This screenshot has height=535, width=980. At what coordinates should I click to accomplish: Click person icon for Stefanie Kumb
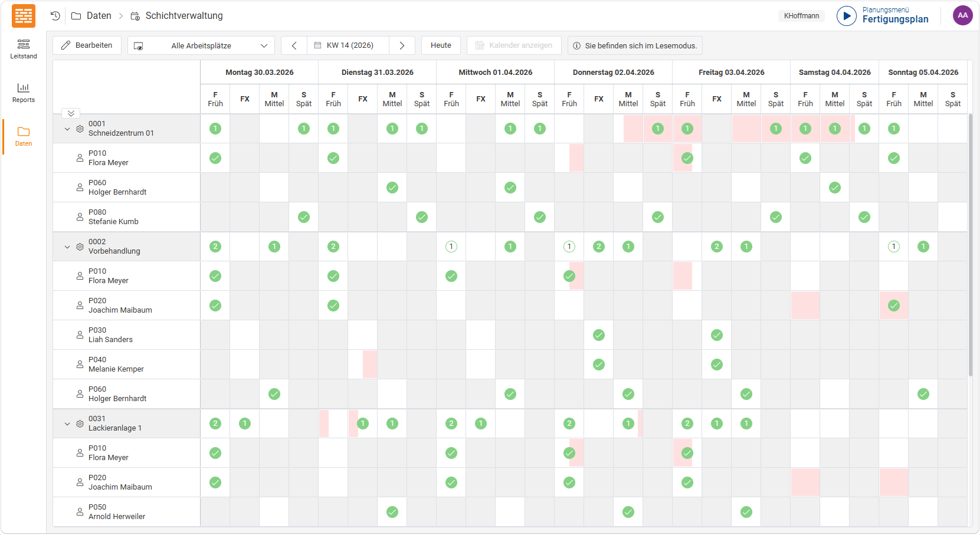click(x=80, y=217)
